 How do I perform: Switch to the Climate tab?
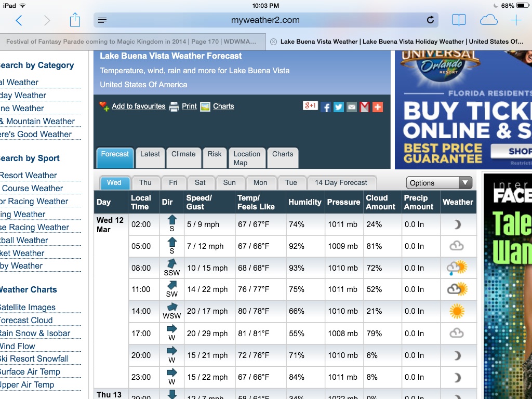coord(183,154)
